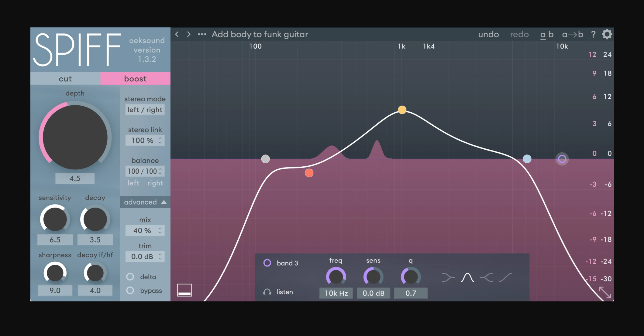Click the band q value 0.7

click(411, 293)
